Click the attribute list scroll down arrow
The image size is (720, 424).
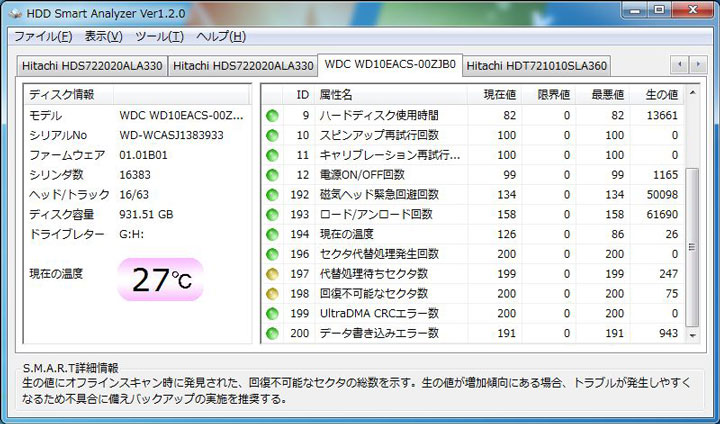692,335
